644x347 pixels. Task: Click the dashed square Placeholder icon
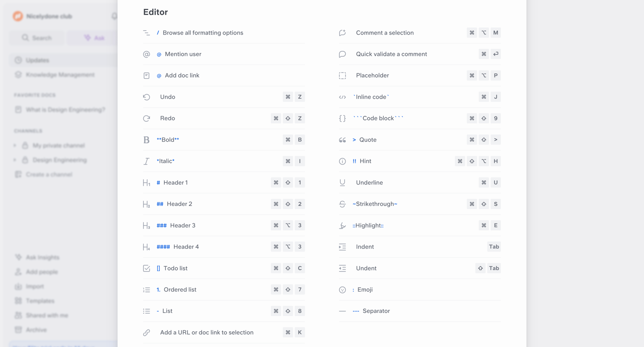(x=342, y=75)
